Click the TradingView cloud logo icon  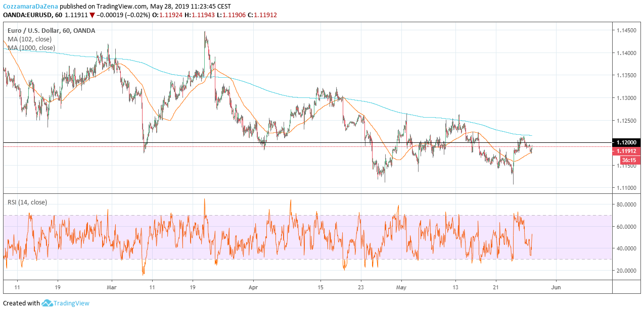pyautogui.click(x=48, y=303)
